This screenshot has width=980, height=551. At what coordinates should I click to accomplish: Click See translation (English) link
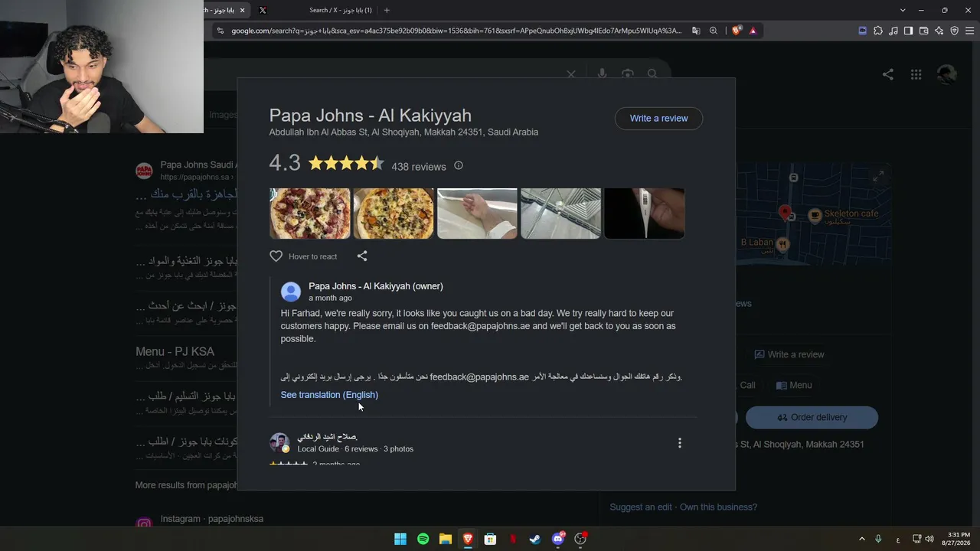coord(329,395)
